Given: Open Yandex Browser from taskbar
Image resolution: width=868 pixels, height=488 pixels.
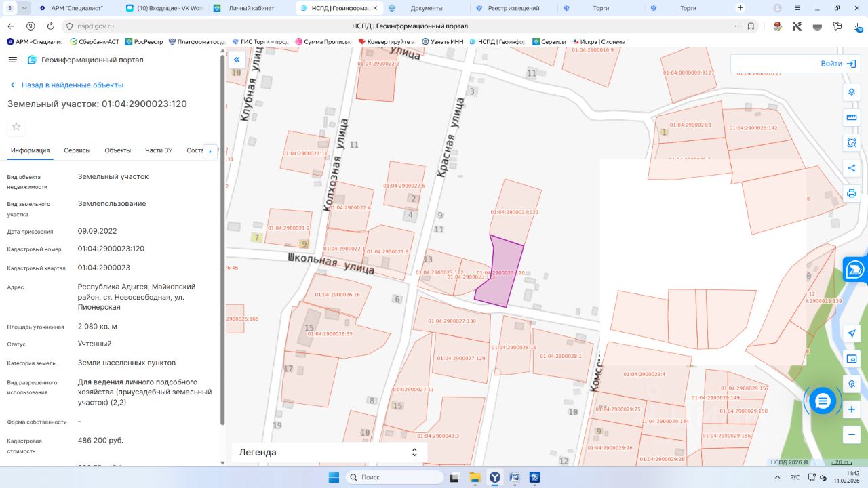Looking at the screenshot, I should [495, 477].
